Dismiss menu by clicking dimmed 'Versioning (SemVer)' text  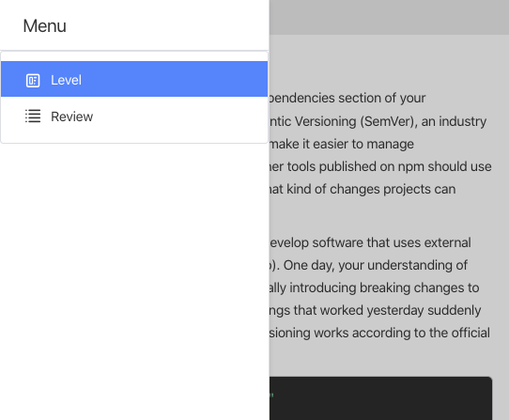click(x=355, y=121)
